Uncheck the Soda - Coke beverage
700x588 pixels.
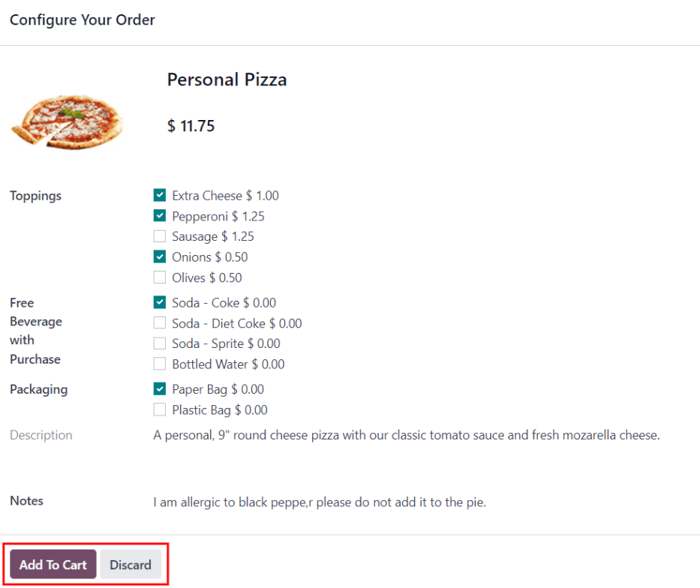coord(159,302)
